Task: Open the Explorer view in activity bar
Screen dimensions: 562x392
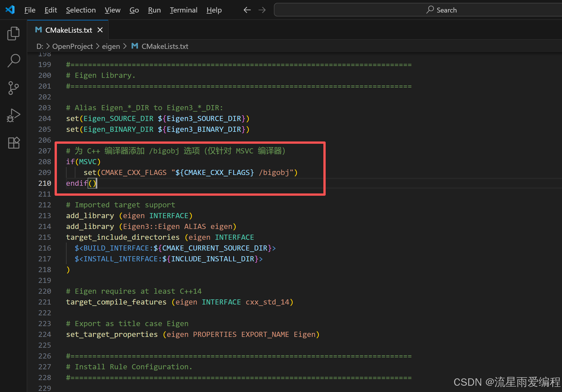Action: [x=13, y=34]
